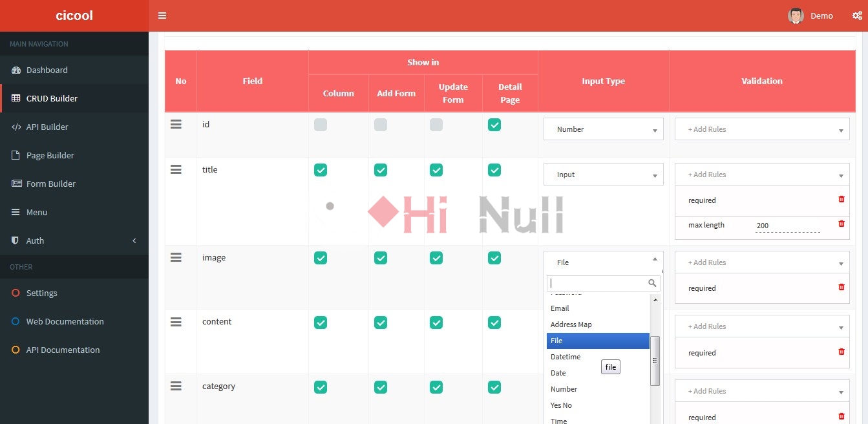Toggle title Column checkbox
Viewport: 868px width, 424px height.
(321, 170)
